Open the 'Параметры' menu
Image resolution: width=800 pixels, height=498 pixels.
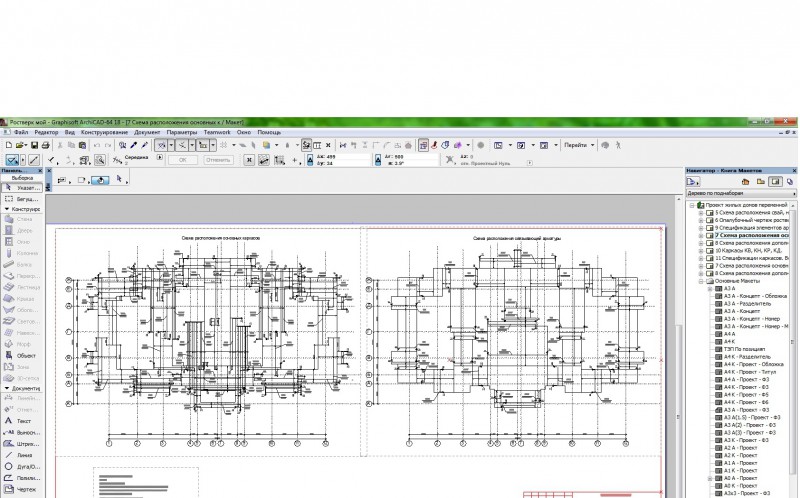[x=182, y=132]
